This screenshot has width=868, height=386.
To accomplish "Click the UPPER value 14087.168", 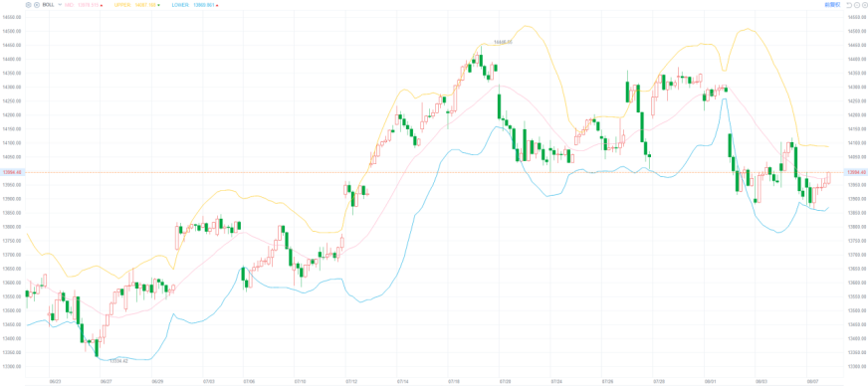I will click(145, 4).
